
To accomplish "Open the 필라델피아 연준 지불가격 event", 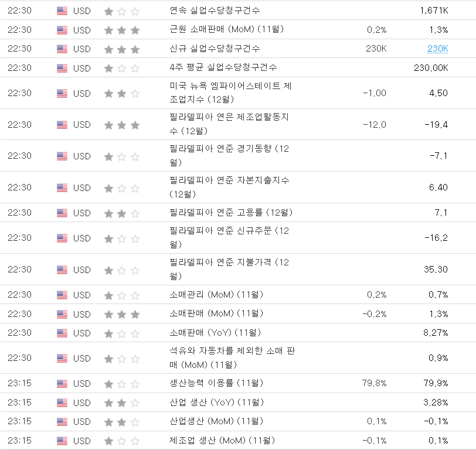I will [229, 270].
